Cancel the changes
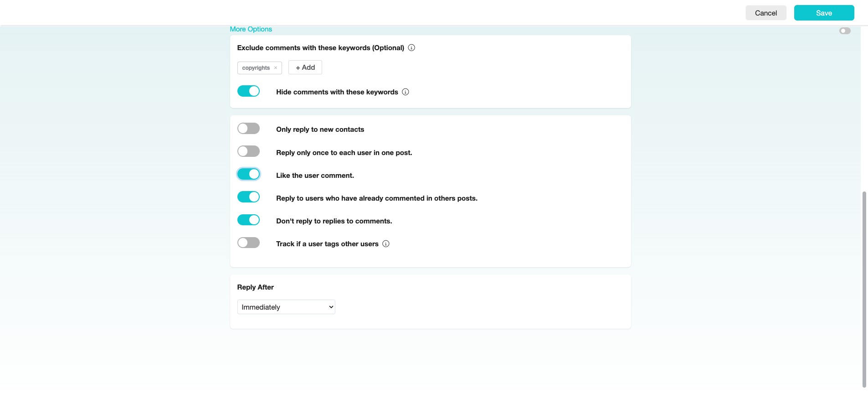Image resolution: width=868 pixels, height=404 pixels. click(x=766, y=13)
